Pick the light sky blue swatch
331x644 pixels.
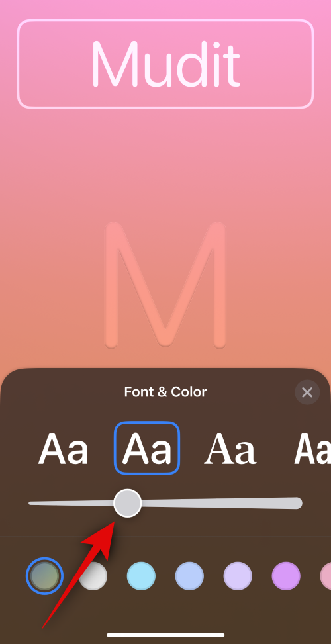(141, 576)
